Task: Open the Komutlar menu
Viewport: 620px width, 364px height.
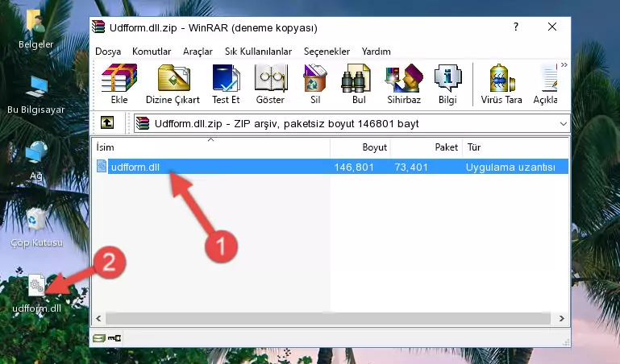Action: 152,52
